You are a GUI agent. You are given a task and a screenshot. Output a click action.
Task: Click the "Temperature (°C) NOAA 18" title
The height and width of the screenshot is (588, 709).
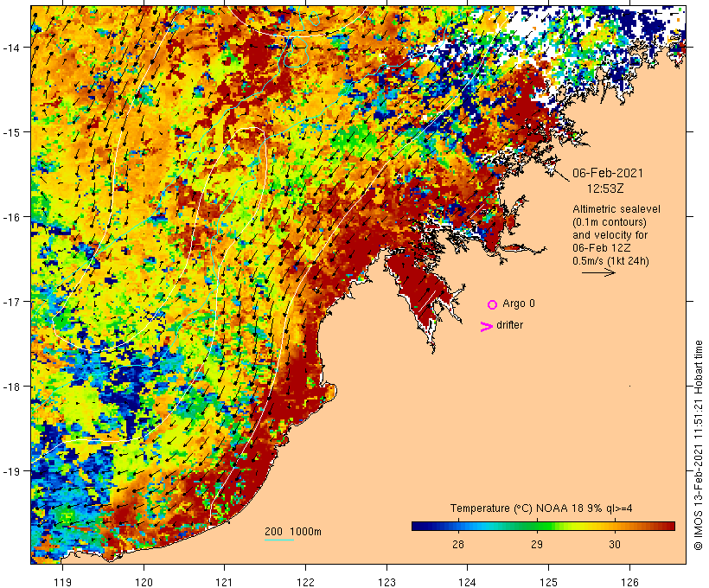tap(516, 508)
